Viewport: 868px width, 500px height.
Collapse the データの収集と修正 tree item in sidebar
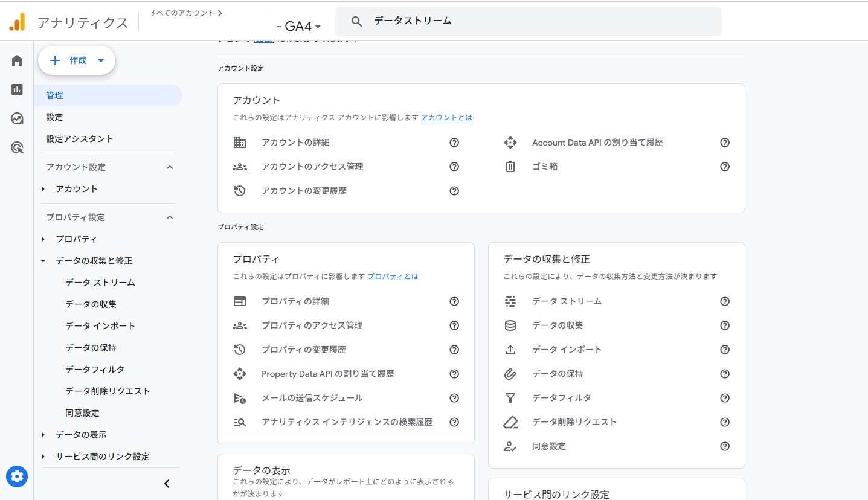[x=43, y=261]
